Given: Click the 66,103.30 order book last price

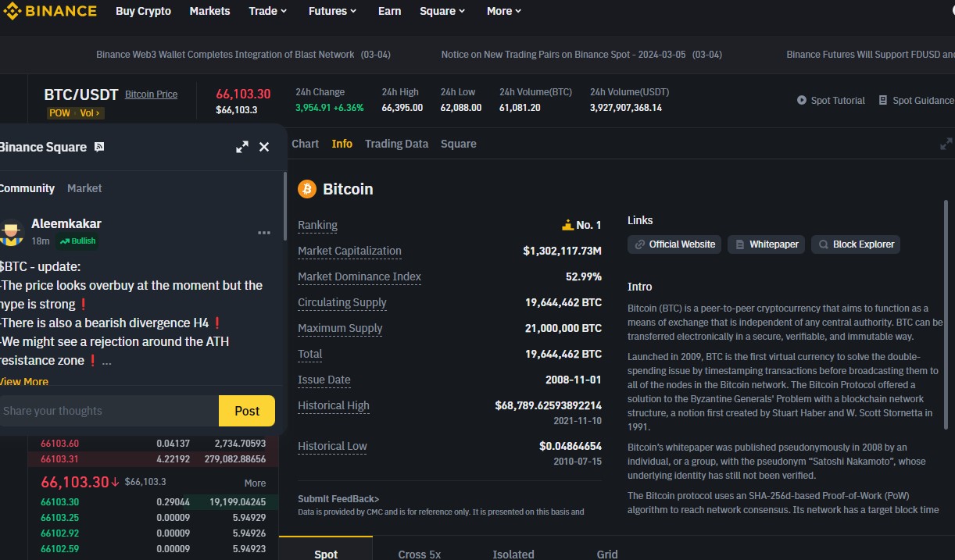Looking at the screenshot, I should click(75, 482).
